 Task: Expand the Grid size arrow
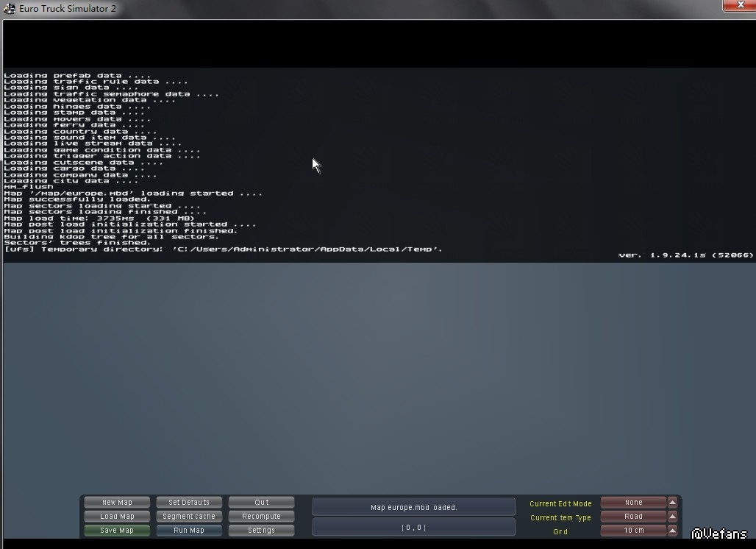pos(672,531)
